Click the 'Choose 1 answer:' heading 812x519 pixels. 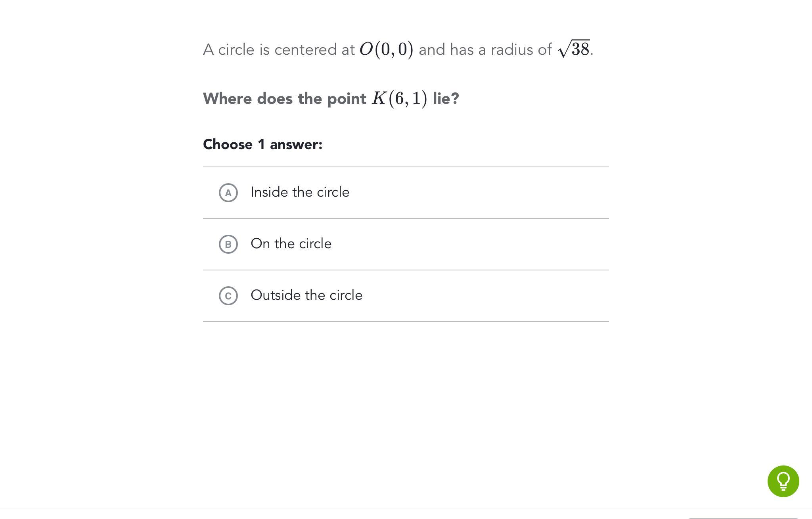click(262, 144)
